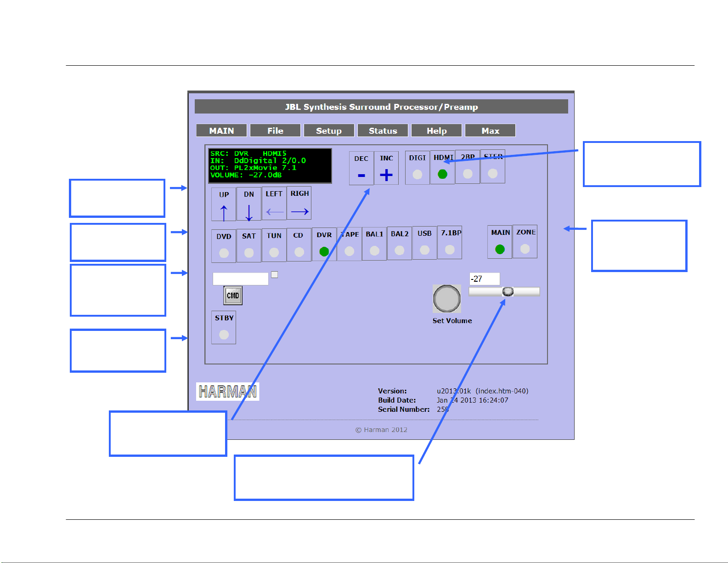Click the round Set Volume button
Screen dimensions: 728x563
click(447, 299)
